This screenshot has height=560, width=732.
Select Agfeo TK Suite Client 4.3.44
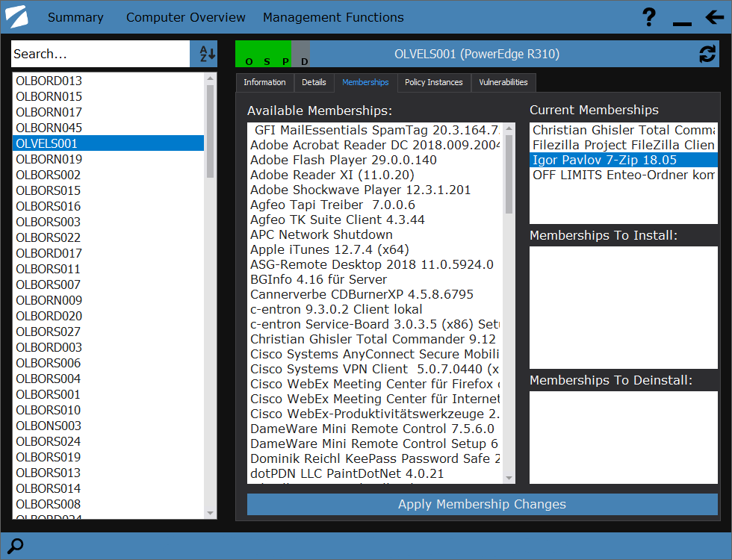tap(375, 220)
